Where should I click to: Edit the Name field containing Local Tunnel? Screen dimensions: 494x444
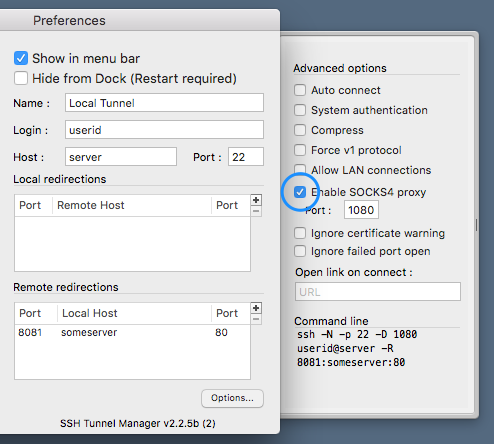[x=164, y=103]
